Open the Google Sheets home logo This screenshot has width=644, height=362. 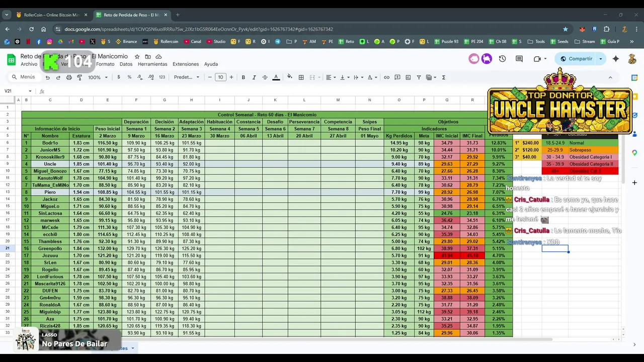pos(11,60)
